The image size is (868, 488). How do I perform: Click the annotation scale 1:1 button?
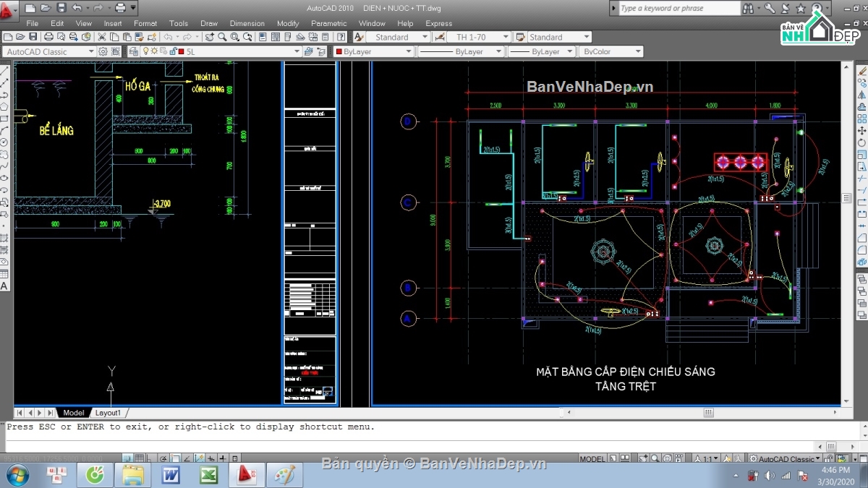point(705,458)
